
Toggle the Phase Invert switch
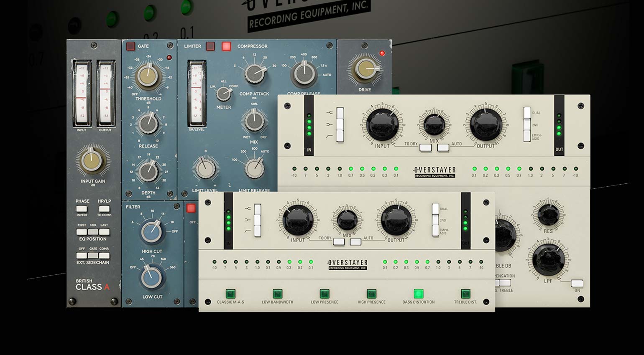point(82,209)
